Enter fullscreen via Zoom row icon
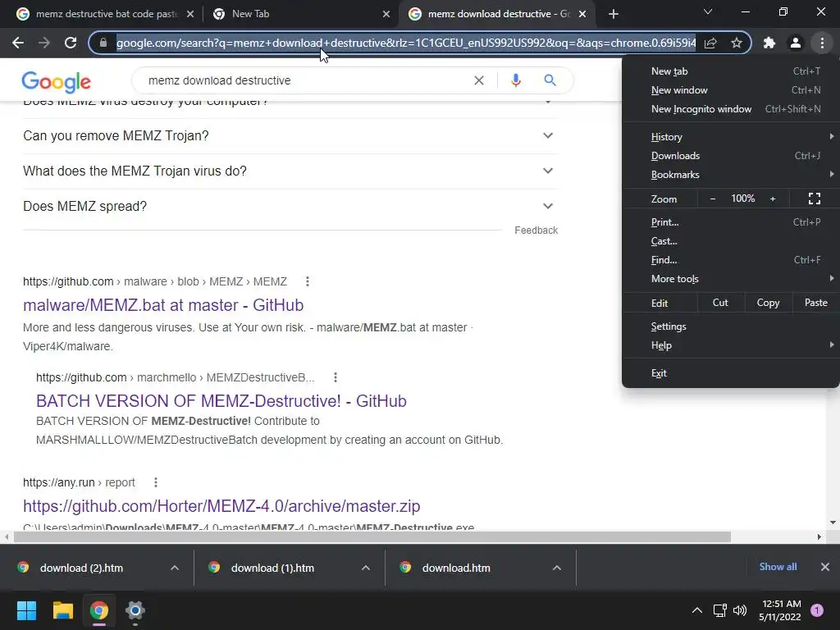Image resolution: width=840 pixels, height=630 pixels. [815, 199]
